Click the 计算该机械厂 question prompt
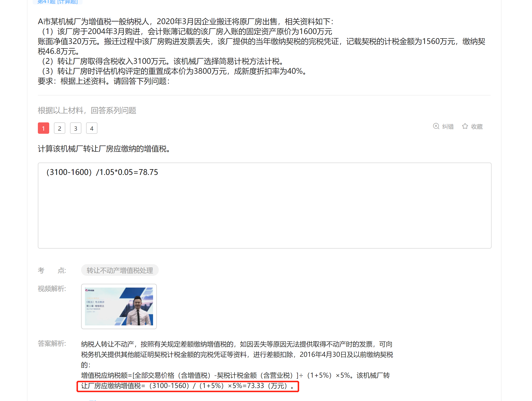Viewport: 532px width, 401px height. [x=104, y=149]
